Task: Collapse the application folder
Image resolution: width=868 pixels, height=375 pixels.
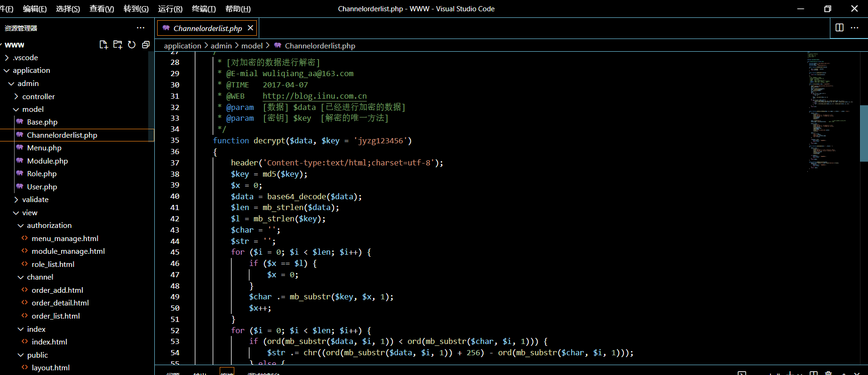Action: point(31,70)
